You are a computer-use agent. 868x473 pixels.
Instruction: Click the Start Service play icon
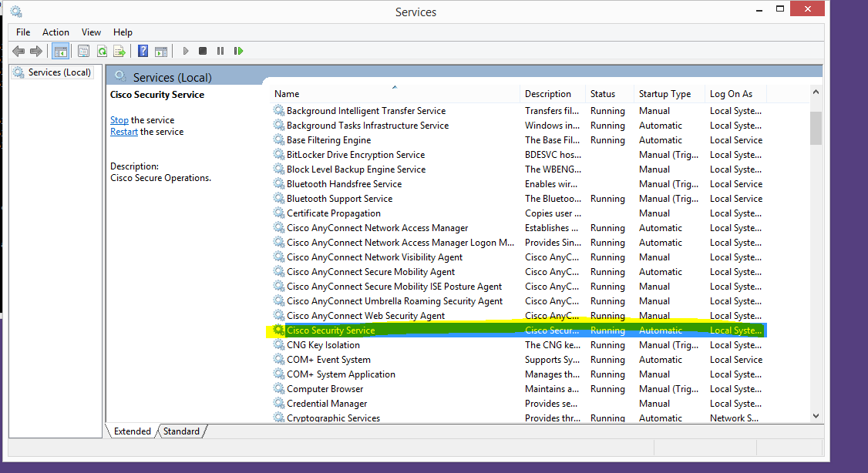click(x=186, y=51)
